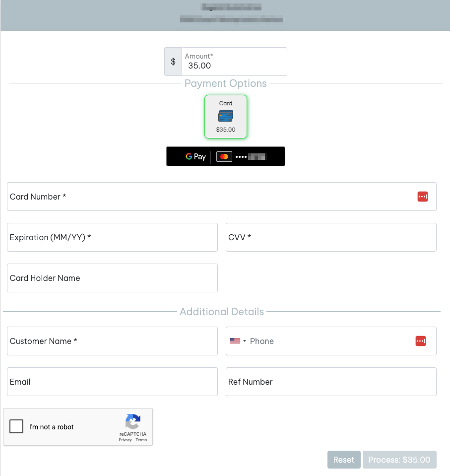
Task: Click the password manager icon in Phone field
Action: click(421, 341)
